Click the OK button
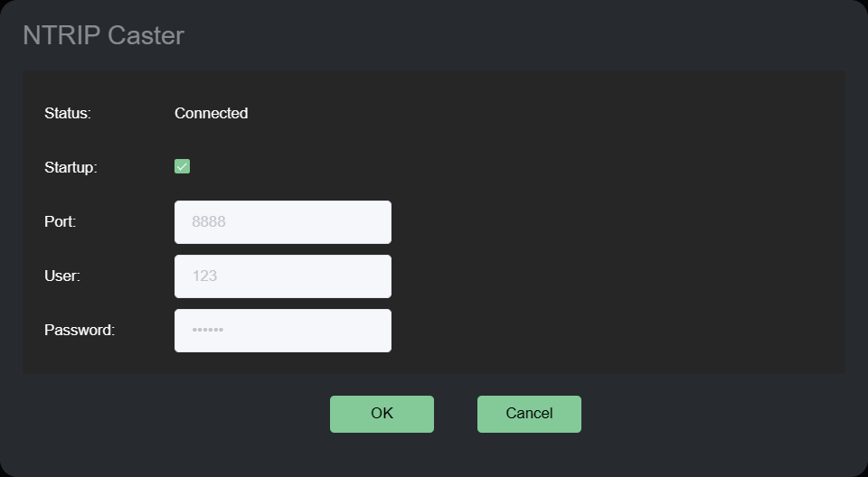 pyautogui.click(x=382, y=414)
